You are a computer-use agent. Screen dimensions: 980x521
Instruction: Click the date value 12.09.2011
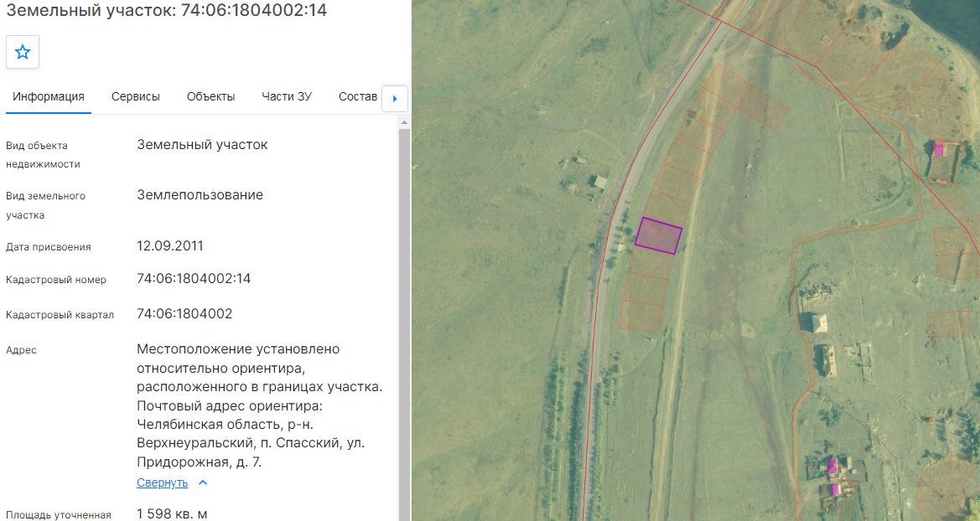[170, 245]
